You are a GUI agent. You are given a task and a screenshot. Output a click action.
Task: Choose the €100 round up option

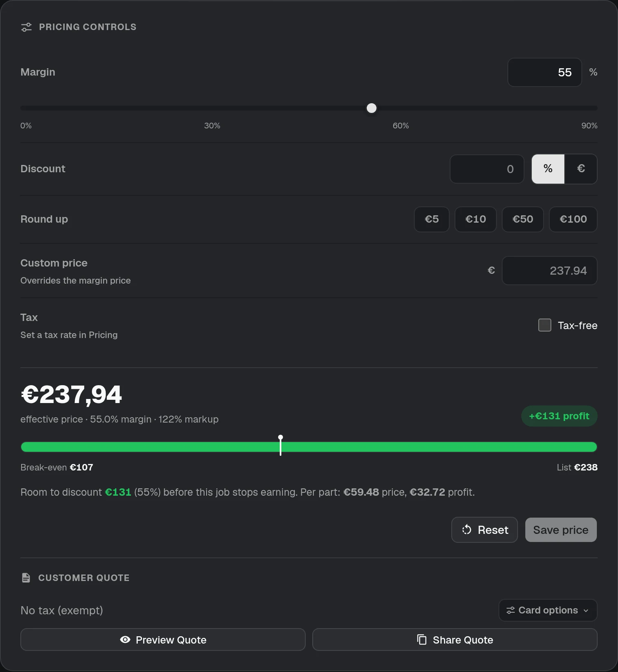coord(573,219)
